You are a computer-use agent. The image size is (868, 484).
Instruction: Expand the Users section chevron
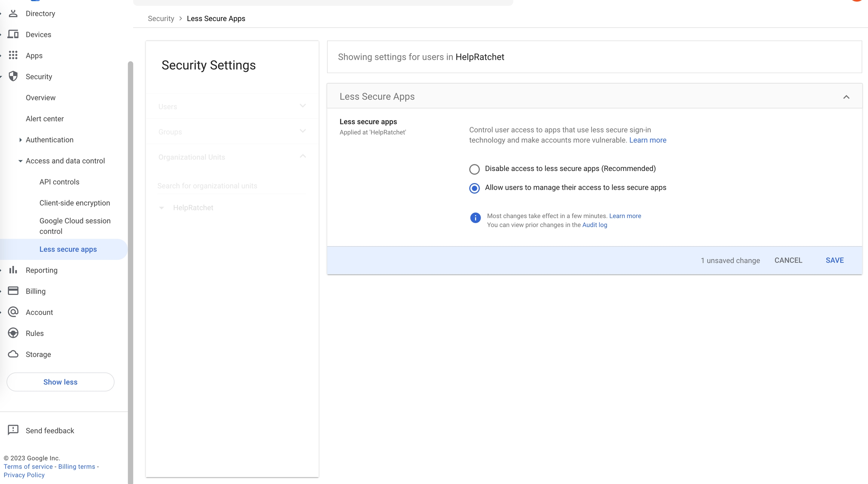pos(303,106)
